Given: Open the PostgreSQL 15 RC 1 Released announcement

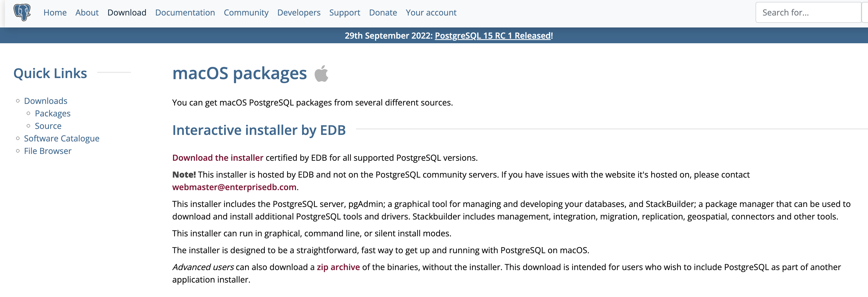Looking at the screenshot, I should pos(493,35).
